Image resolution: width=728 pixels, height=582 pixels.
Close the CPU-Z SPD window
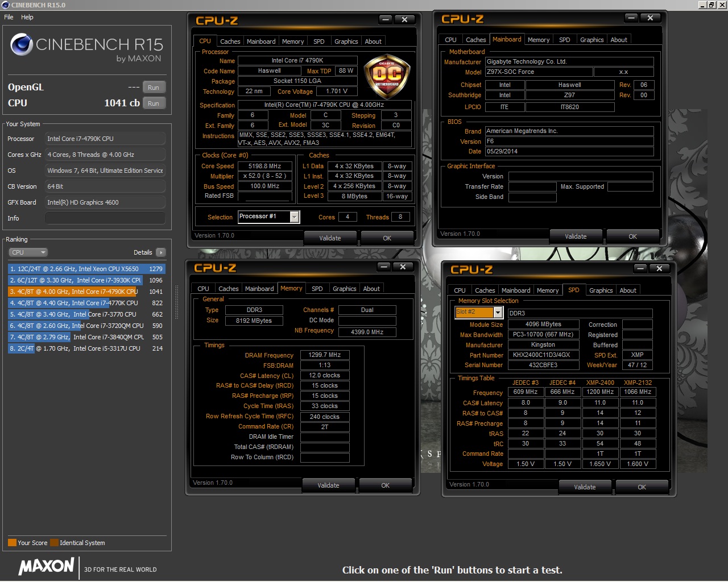coord(659,268)
